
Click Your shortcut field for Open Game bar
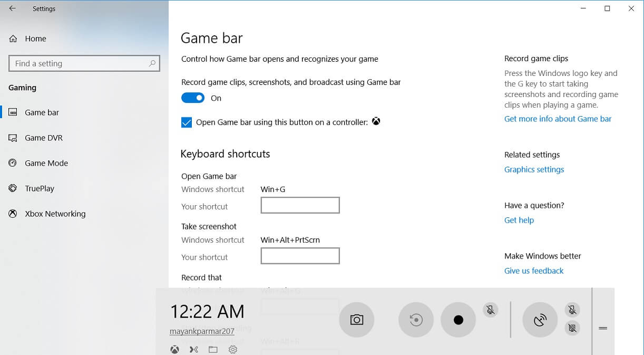point(300,205)
